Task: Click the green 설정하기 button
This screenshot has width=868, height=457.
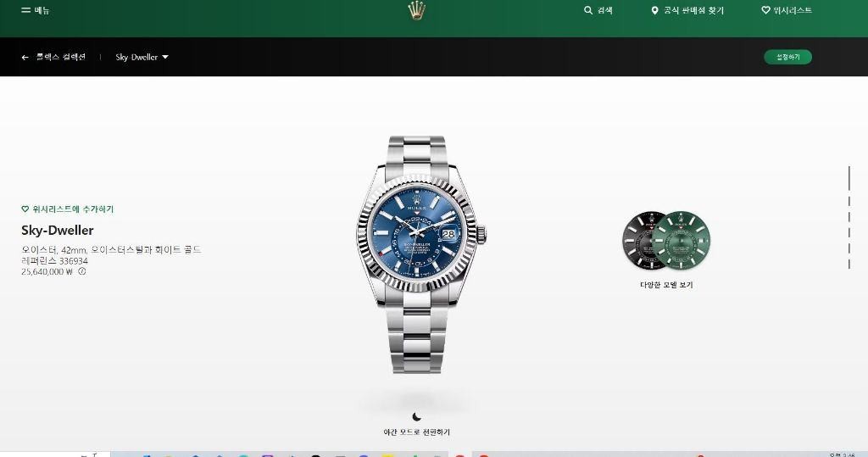Action: (x=787, y=57)
